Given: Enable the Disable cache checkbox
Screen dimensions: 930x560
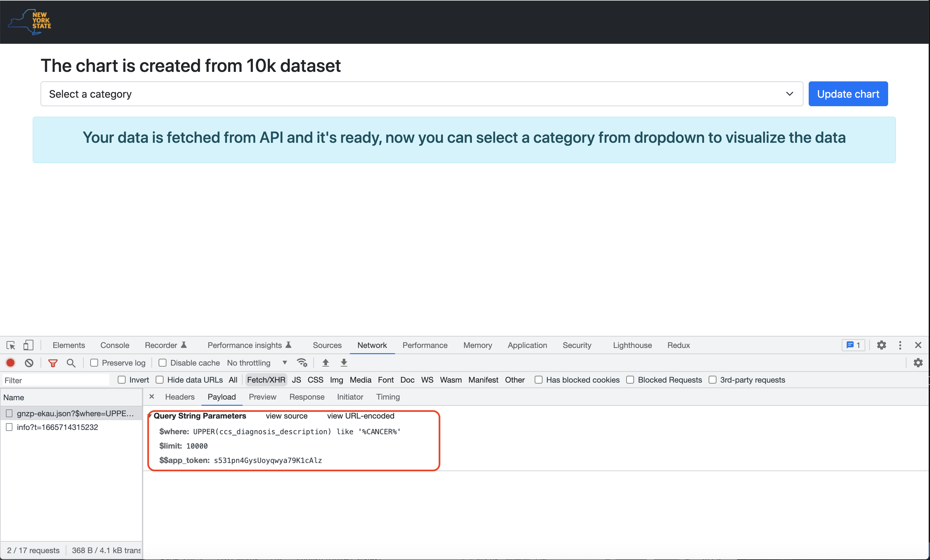Looking at the screenshot, I should click(x=163, y=363).
